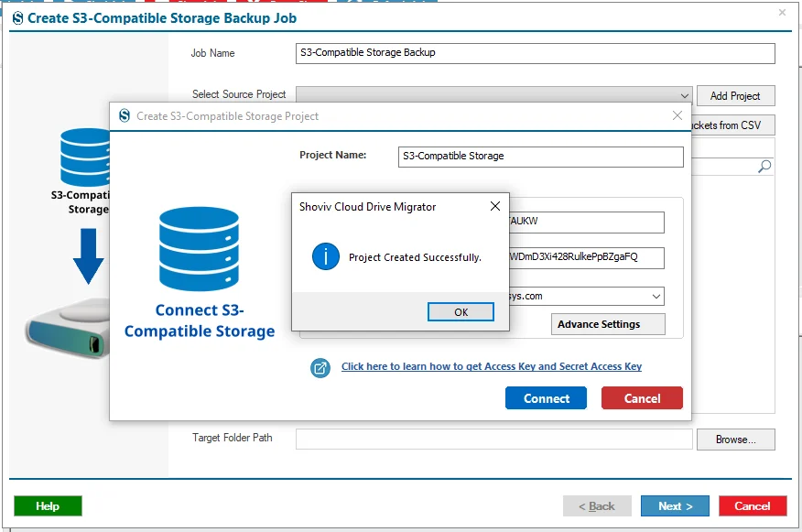Click the Target Folder Path field
The image size is (802, 532).
tap(493, 440)
